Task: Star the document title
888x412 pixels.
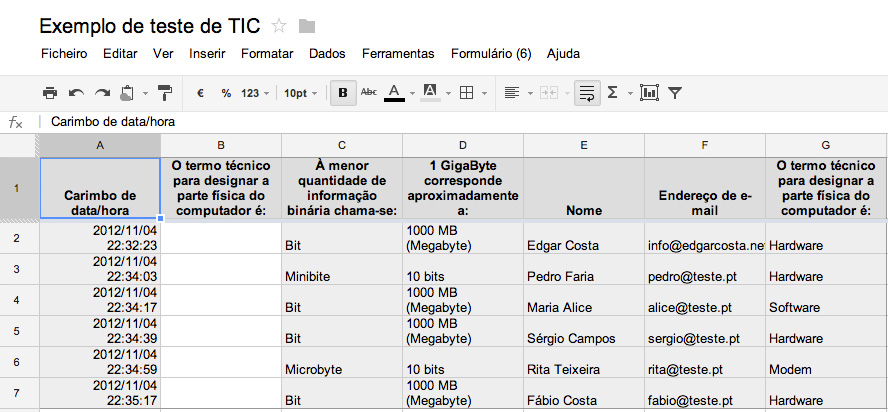Action: coord(279,25)
